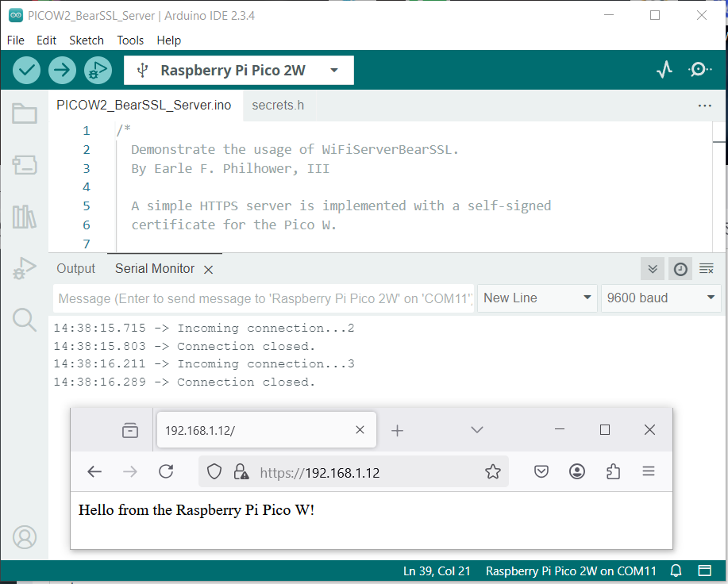Open the Boards Manager sidebar icon
The width and height of the screenshot is (728, 584).
pyautogui.click(x=25, y=165)
